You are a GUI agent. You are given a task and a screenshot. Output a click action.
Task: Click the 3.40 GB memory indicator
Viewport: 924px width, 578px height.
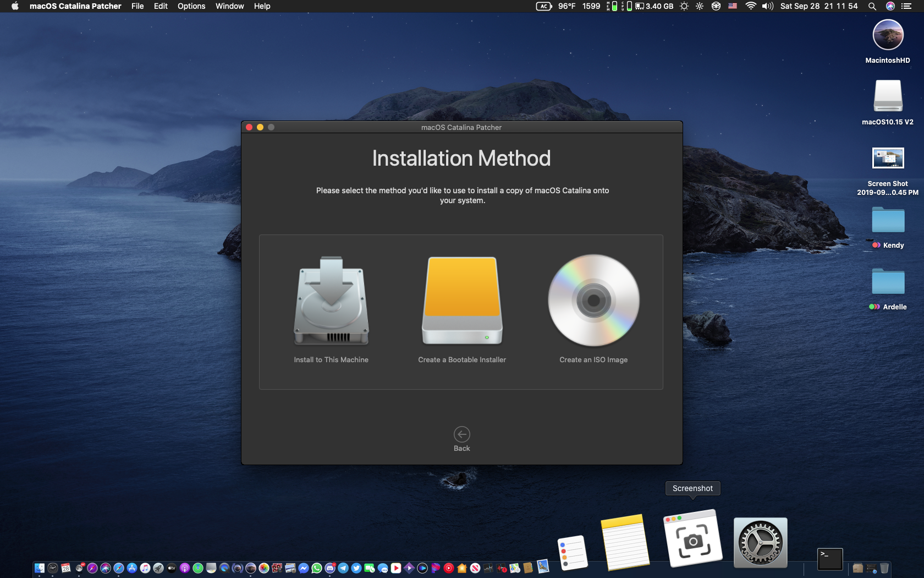(654, 6)
